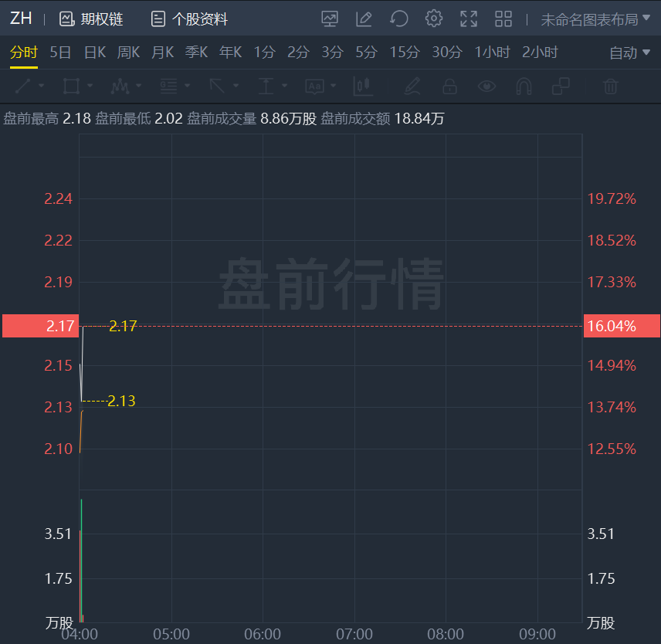Viewport: 661px width, 644px height.
Task: Switch to the 2分 interval tab
Action: pyautogui.click(x=299, y=53)
